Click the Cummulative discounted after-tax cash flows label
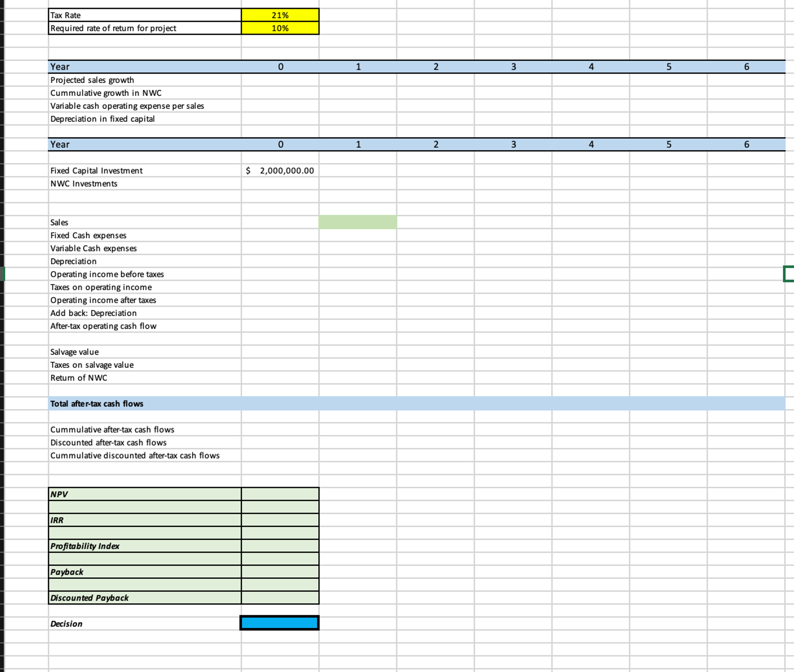794x672 pixels. coord(135,455)
